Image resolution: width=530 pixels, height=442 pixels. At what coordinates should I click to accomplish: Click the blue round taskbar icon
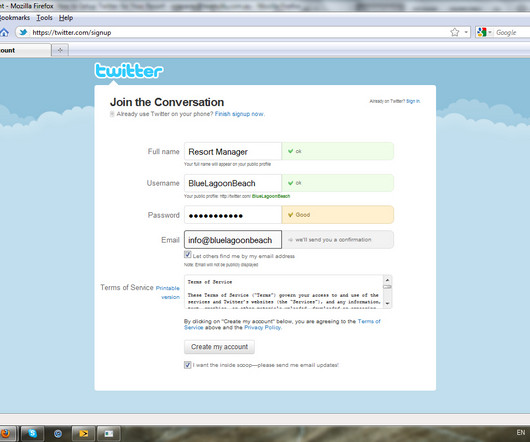[58, 434]
